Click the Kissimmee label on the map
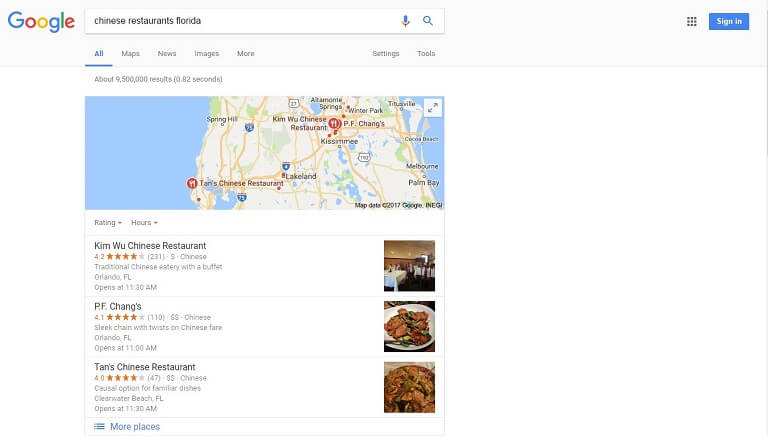 click(339, 141)
